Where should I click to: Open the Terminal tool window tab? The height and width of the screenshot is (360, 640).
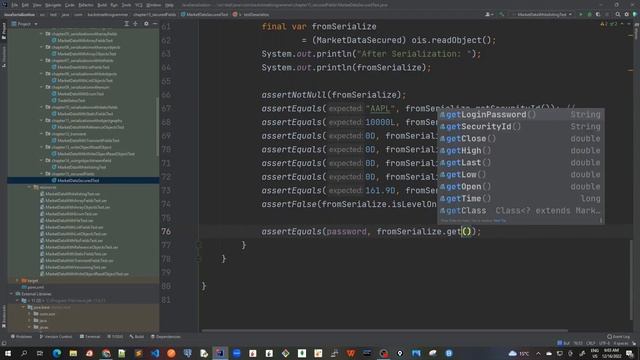coord(90,337)
